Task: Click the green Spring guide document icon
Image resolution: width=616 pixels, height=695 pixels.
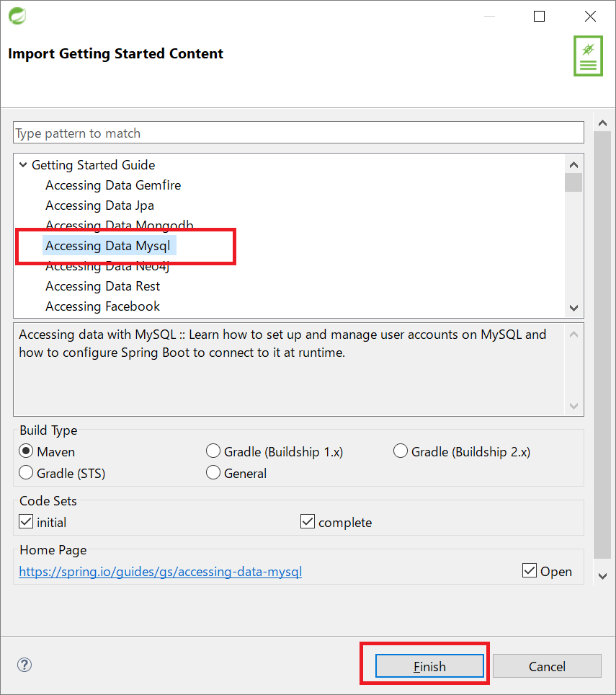Action: point(588,56)
